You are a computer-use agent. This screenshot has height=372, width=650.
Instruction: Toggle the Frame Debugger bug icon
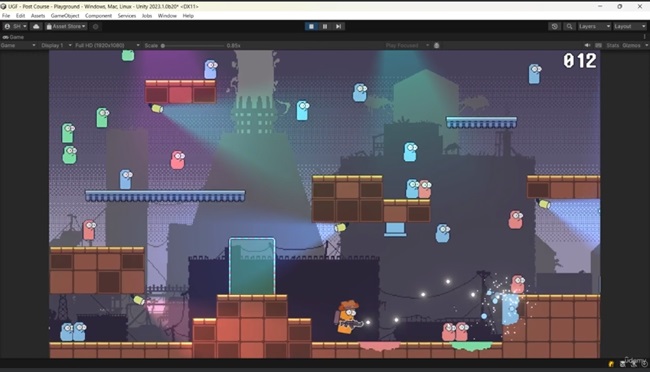coord(437,45)
